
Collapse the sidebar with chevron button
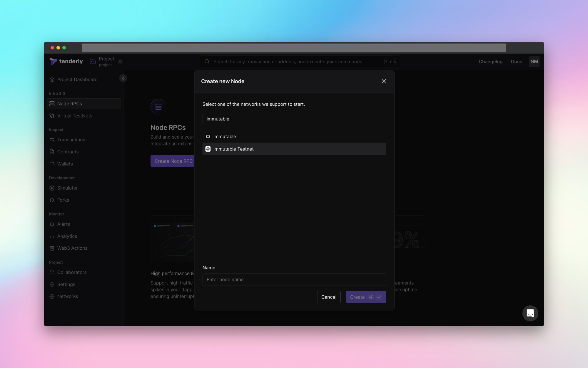123,78
